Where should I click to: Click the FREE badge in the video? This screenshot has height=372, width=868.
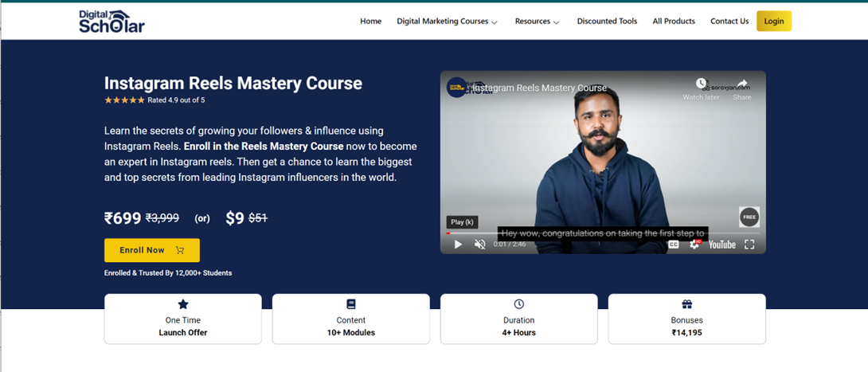(x=749, y=217)
